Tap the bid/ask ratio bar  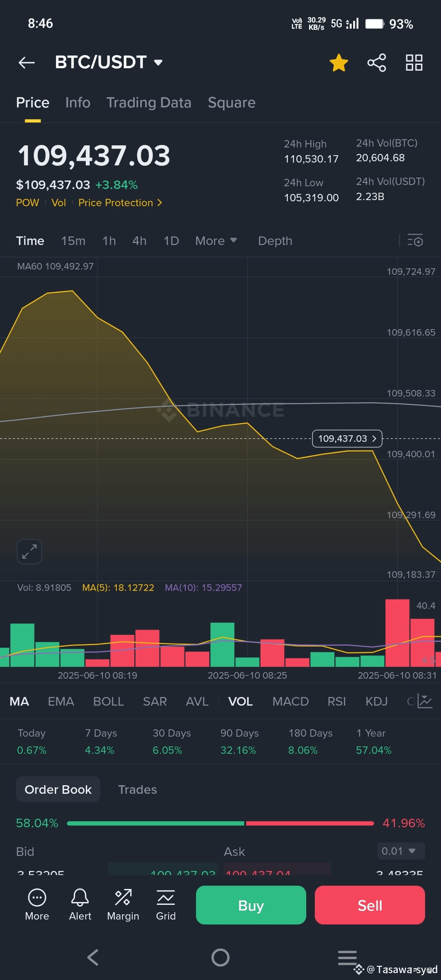[220, 823]
